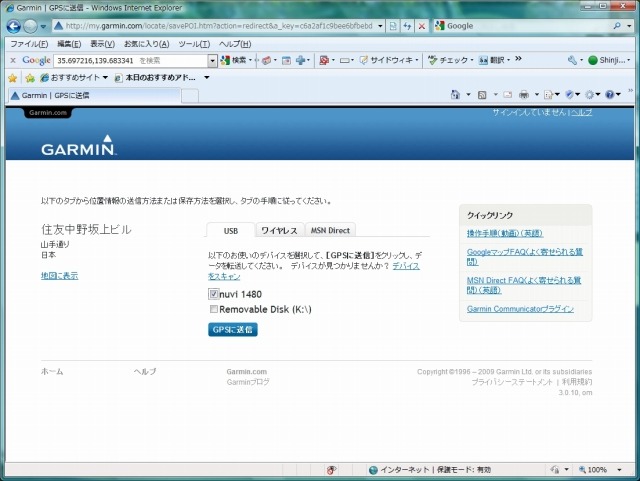This screenshot has width=640, height=481.
Task: Go back with the browser Back button
Action: pos(13,27)
